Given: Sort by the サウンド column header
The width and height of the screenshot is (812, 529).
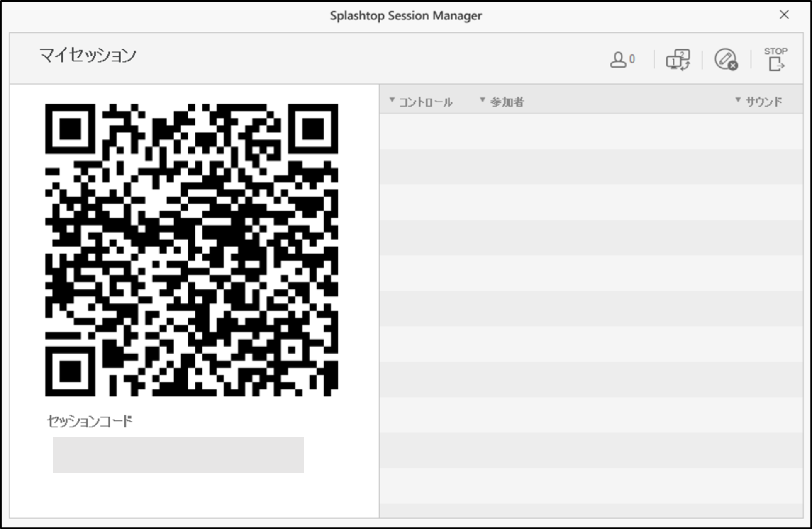Looking at the screenshot, I should point(759,101).
